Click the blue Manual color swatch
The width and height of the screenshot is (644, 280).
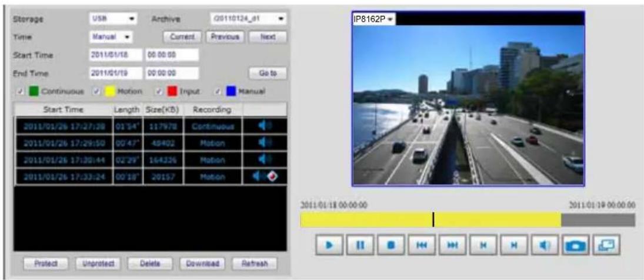[x=231, y=91]
